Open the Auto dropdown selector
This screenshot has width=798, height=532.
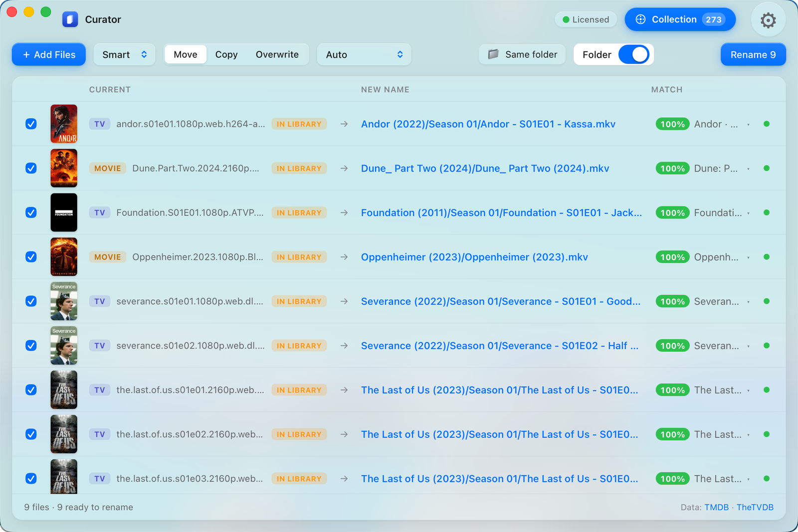(x=364, y=54)
